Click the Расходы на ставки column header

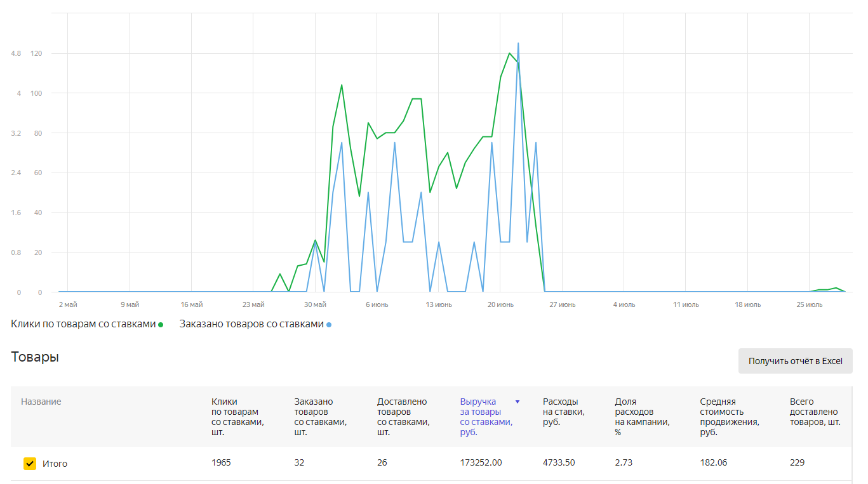click(564, 412)
